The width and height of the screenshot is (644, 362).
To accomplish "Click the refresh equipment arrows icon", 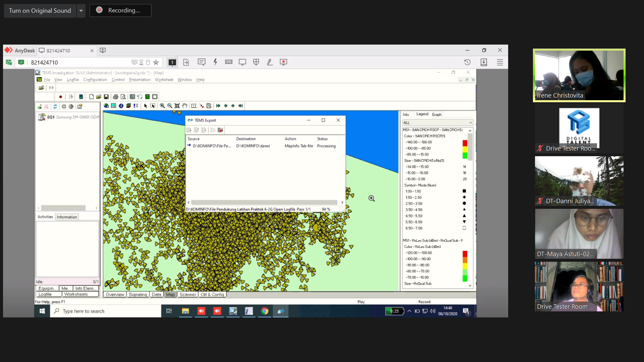I will [x=55, y=107].
